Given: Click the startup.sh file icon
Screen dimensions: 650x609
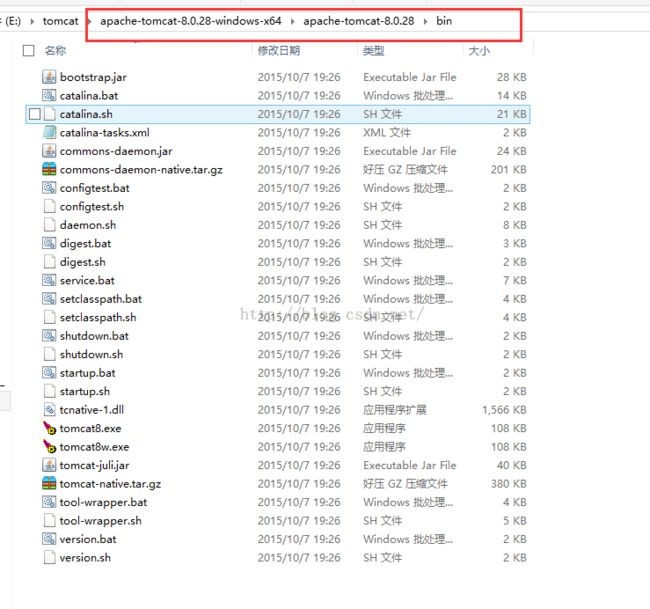Looking at the screenshot, I should coord(49,391).
